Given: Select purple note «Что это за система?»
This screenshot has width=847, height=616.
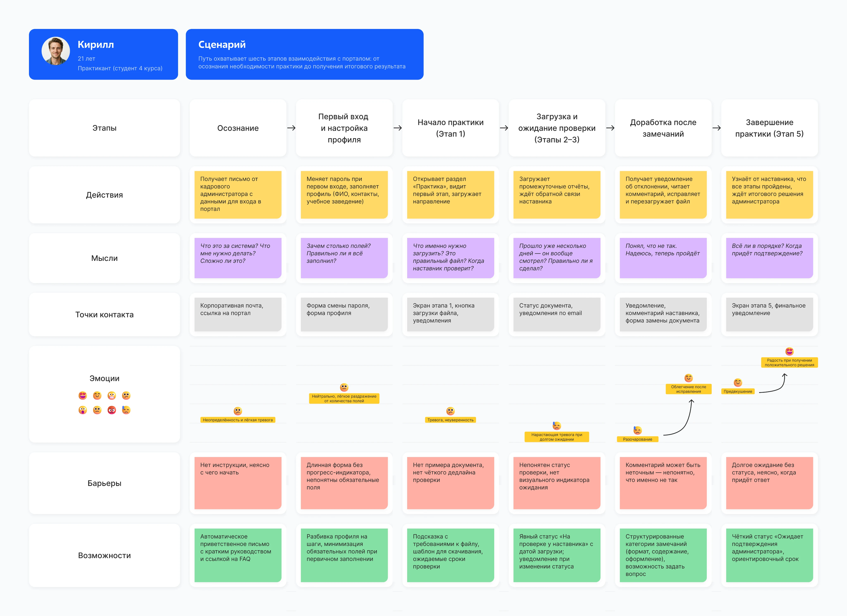Looking at the screenshot, I should pos(238,258).
